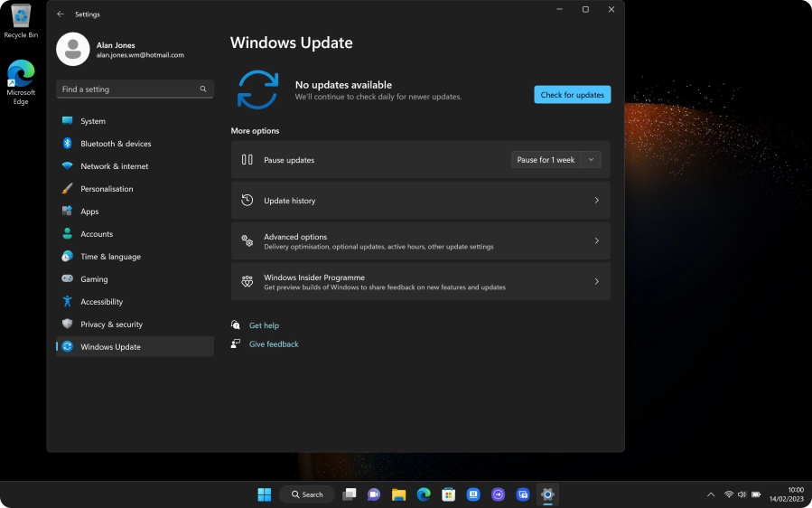Screen dimensions: 812x508
Task: Open Accessibility settings icon
Action: click(67, 302)
